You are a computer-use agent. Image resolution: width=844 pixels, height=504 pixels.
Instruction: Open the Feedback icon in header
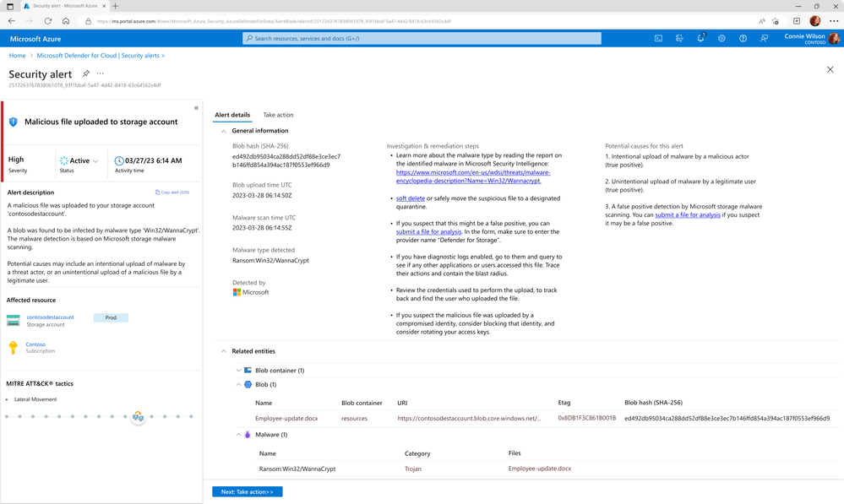point(764,38)
